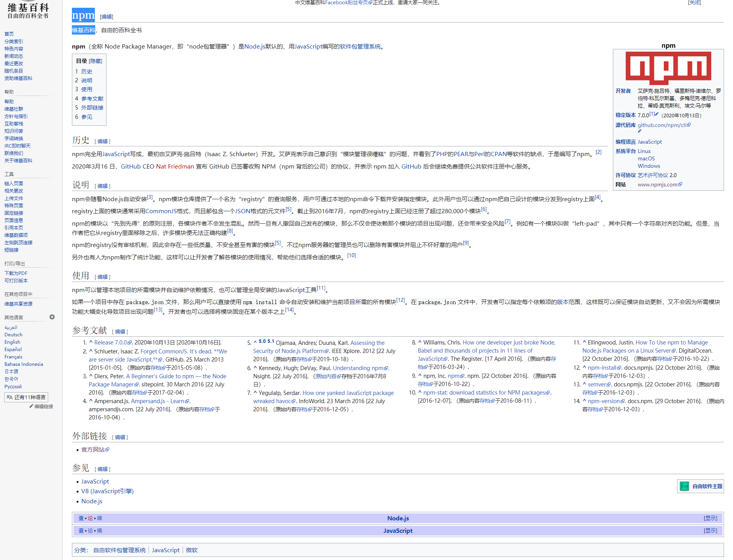
Task: Open 链入页面 tool link
Action: point(14,184)
